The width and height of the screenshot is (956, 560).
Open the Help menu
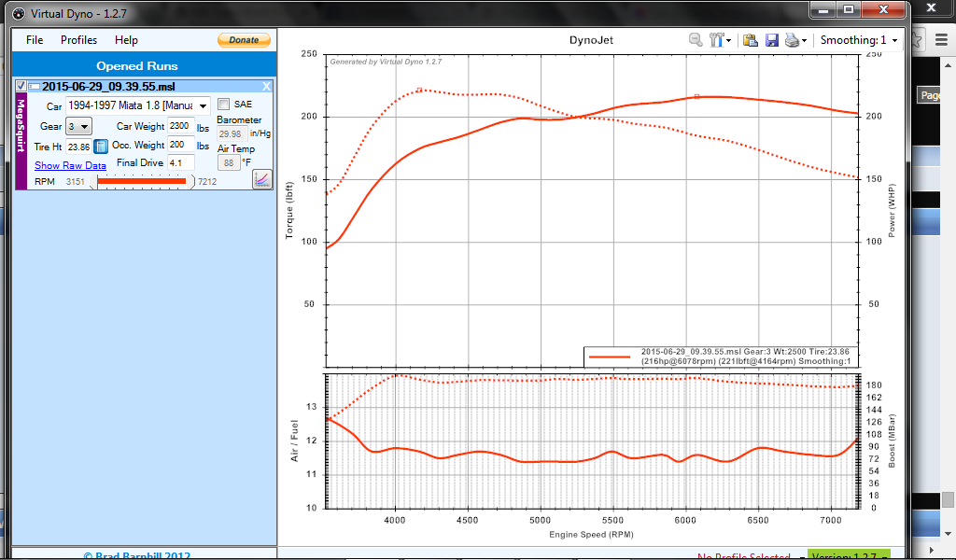(x=126, y=40)
